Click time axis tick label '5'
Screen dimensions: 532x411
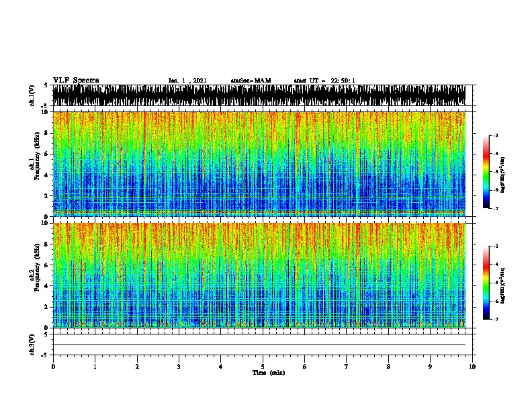[x=263, y=367]
